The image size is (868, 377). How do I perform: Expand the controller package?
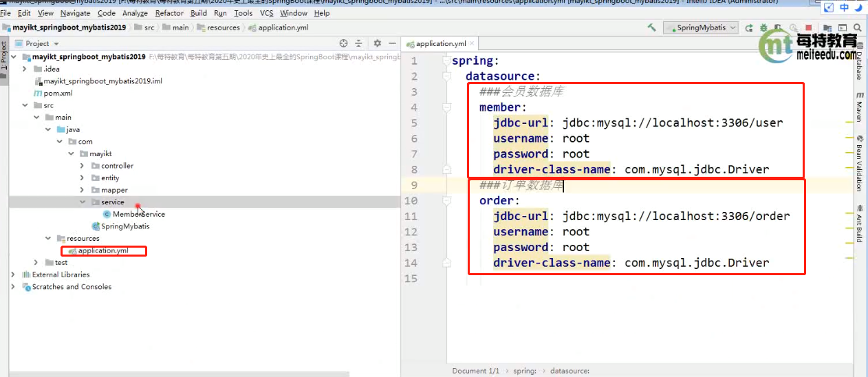(x=83, y=166)
